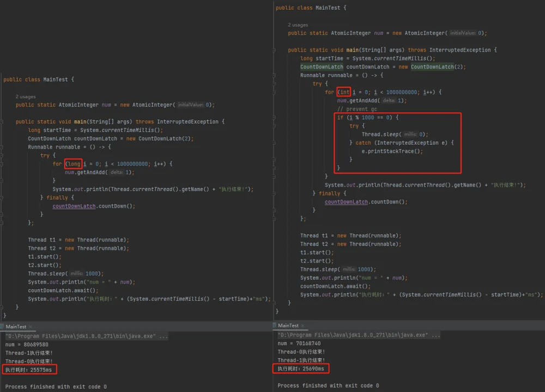
Task: Select the MainTest tab in left run panel
Action: point(16,327)
